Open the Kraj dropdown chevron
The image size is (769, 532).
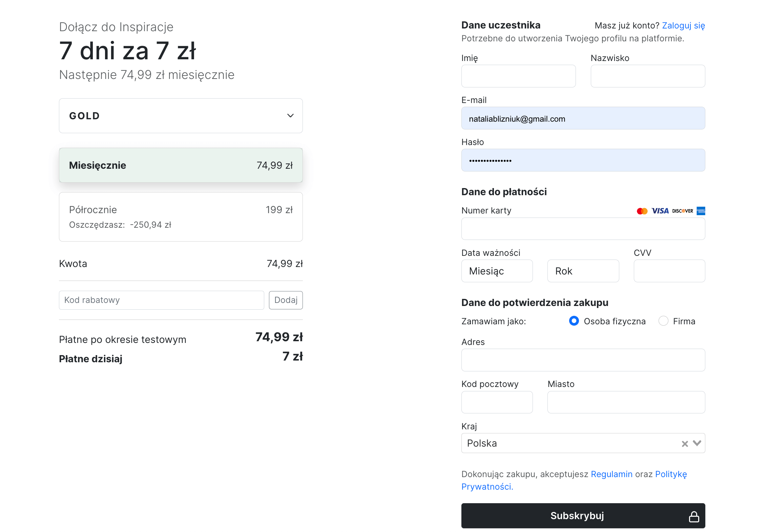pos(697,443)
